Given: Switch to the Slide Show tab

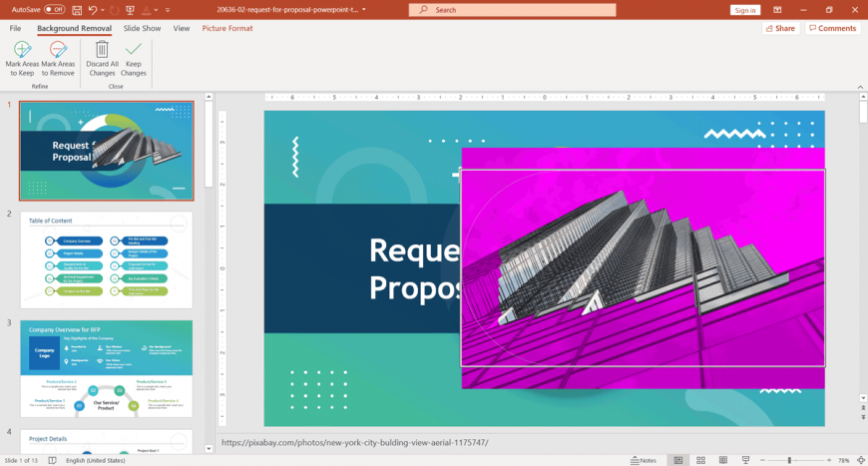Looking at the screenshot, I should click(142, 28).
